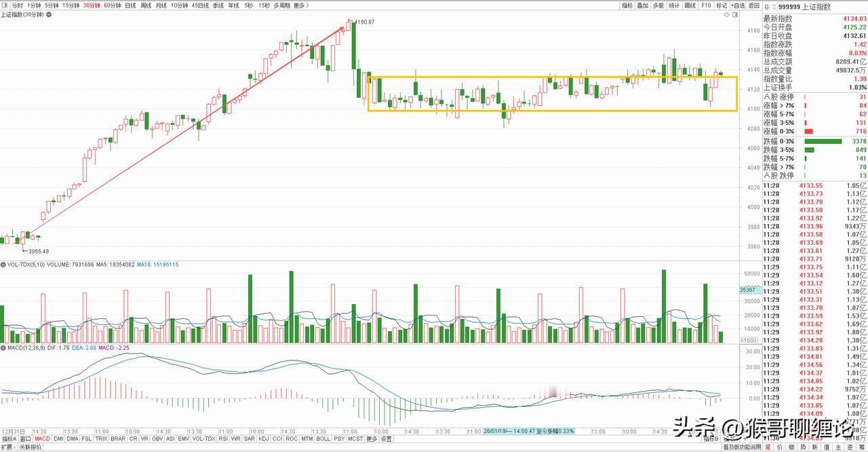Select the MTM indicator tab
Viewport: 868px width, 452px height.
[307, 438]
